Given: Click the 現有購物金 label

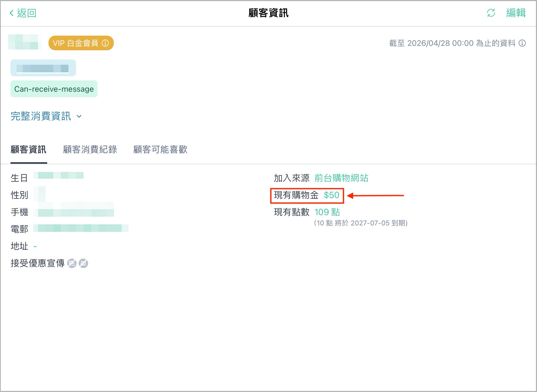Looking at the screenshot, I should (x=296, y=195).
